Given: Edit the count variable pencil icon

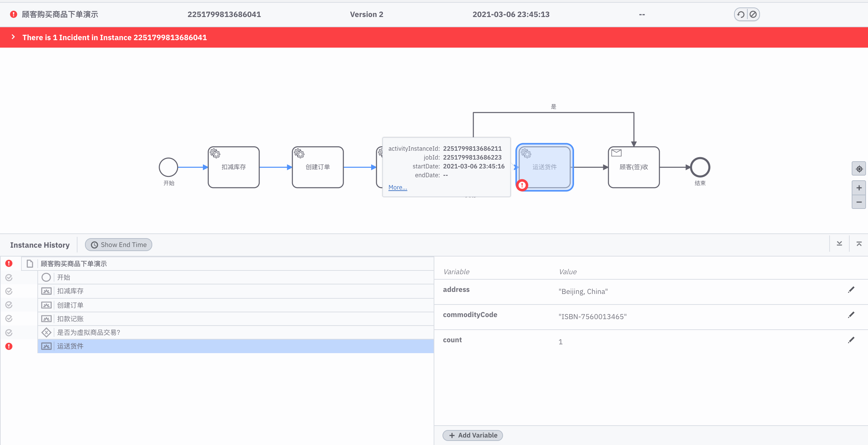Looking at the screenshot, I should [x=851, y=340].
